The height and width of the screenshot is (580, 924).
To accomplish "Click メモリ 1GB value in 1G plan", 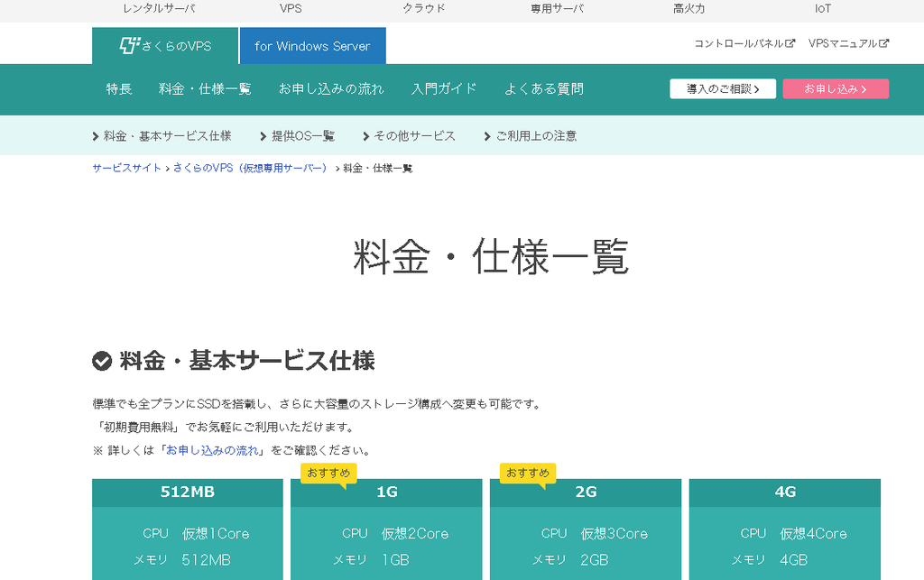I will tap(395, 560).
